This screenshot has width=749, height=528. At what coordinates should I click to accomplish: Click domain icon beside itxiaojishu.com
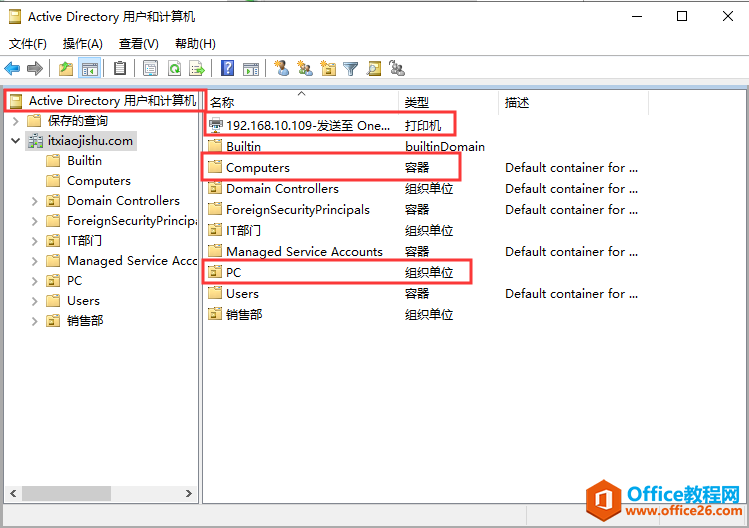point(35,141)
